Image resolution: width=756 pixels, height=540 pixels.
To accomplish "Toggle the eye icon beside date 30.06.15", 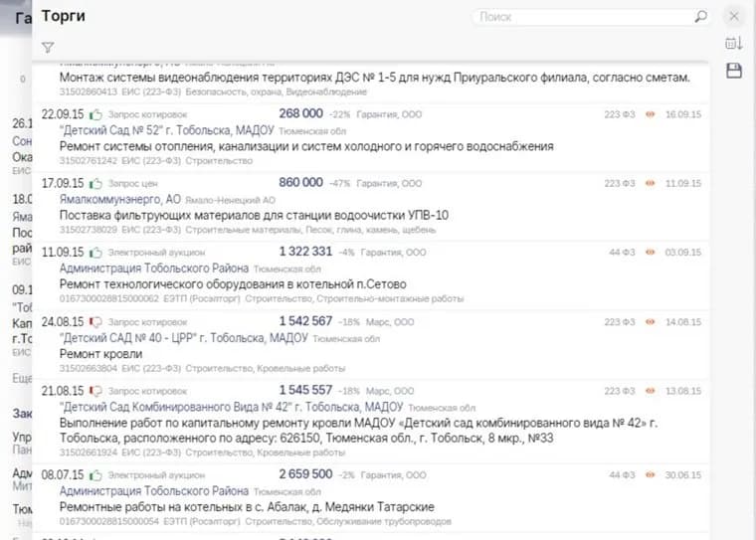I will [651, 474].
